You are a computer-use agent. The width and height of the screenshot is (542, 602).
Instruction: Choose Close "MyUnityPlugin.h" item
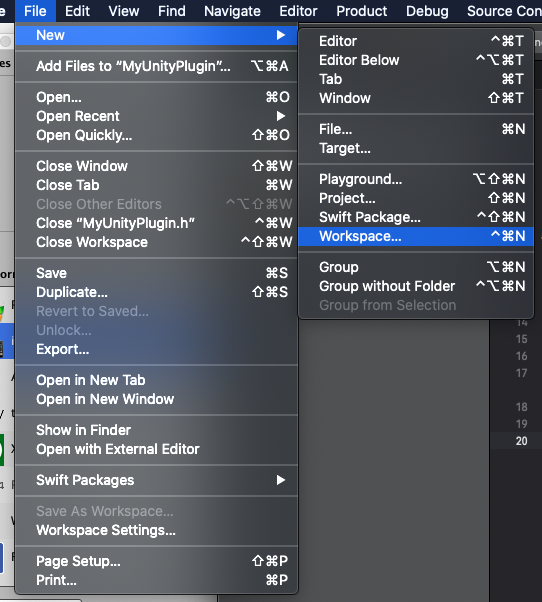pos(156,223)
